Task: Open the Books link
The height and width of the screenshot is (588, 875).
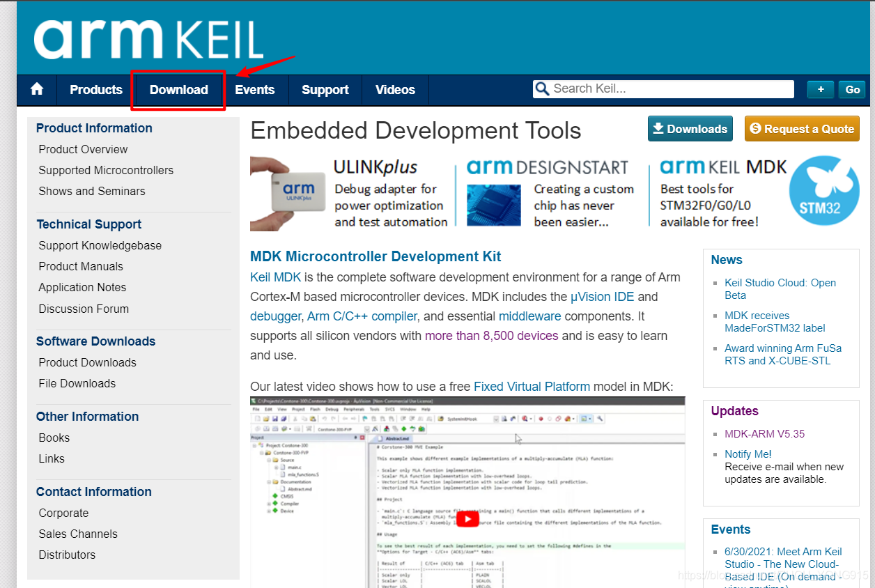Action: [54, 438]
